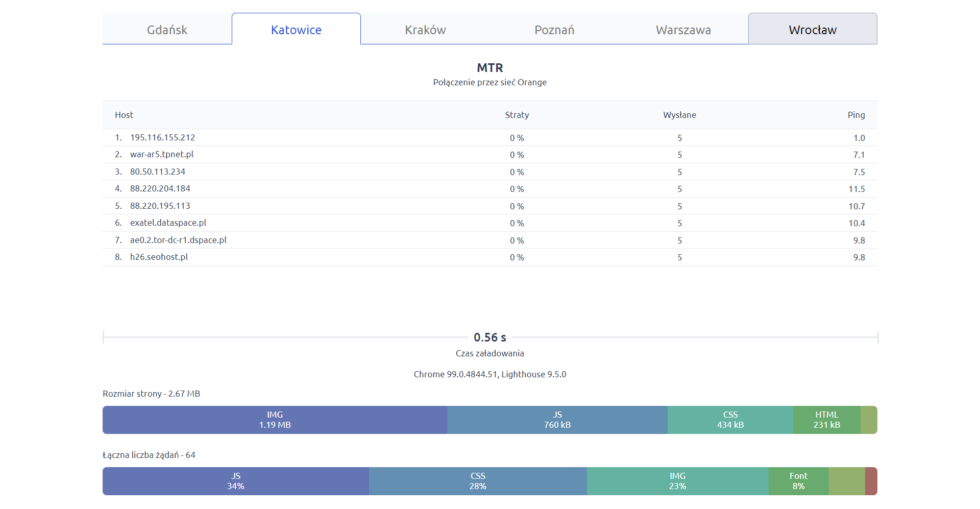The height and width of the screenshot is (509, 980).
Task: Click the Ping column header
Action: (856, 115)
